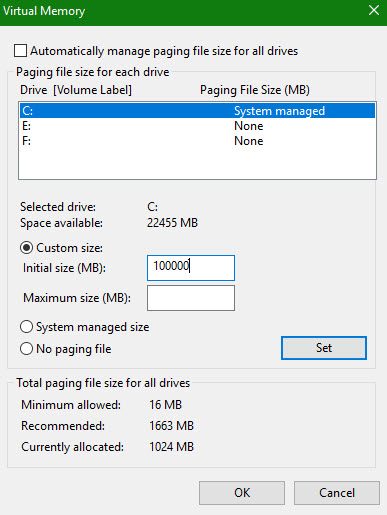This screenshot has width=387, height=515.
Task: Click the 'Recommended:' label
Action: coord(63,426)
